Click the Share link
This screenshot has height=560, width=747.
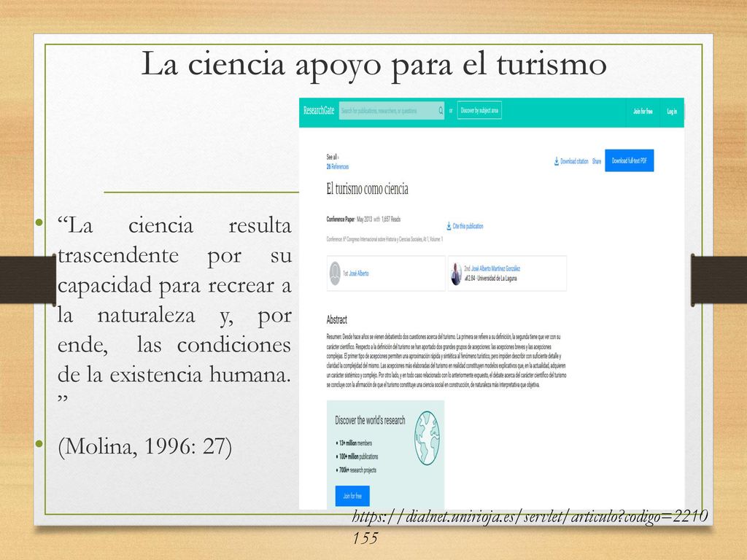point(597,161)
